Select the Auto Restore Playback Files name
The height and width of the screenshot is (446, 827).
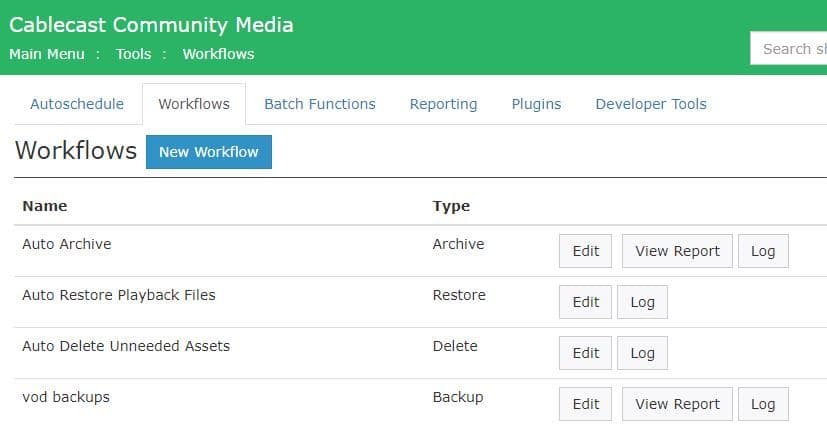[119, 295]
